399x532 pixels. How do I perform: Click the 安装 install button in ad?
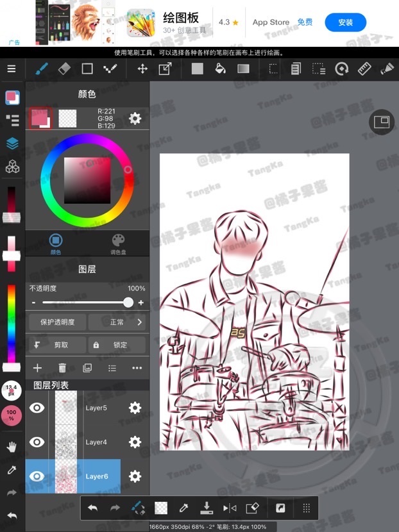(x=345, y=22)
